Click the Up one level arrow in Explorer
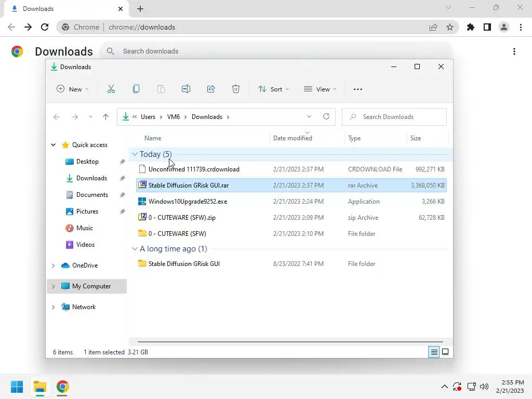 click(105, 117)
